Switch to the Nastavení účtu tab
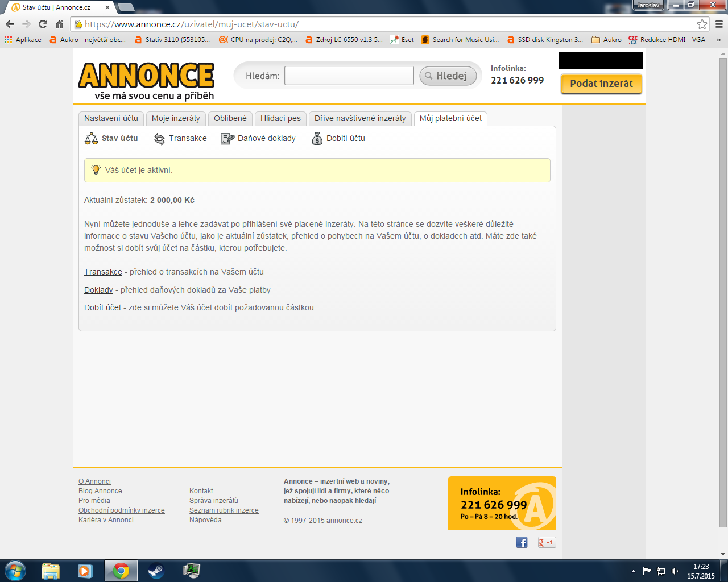This screenshot has height=582, width=728. (111, 118)
